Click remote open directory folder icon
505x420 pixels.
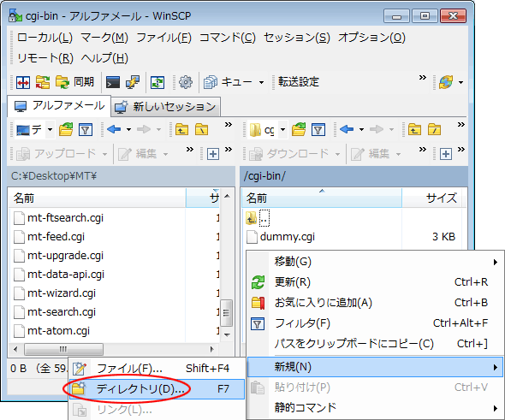tap(299, 130)
